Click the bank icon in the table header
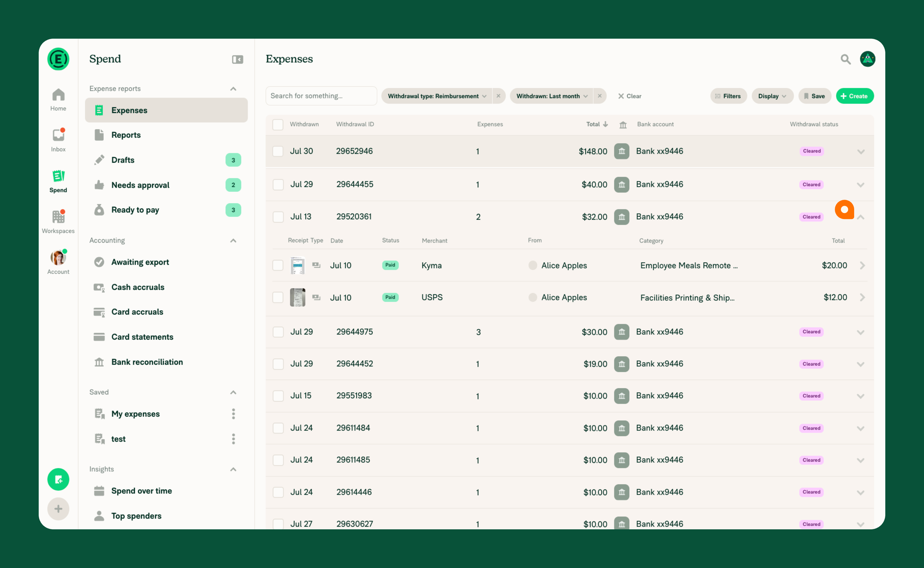This screenshot has height=568, width=924. point(623,125)
